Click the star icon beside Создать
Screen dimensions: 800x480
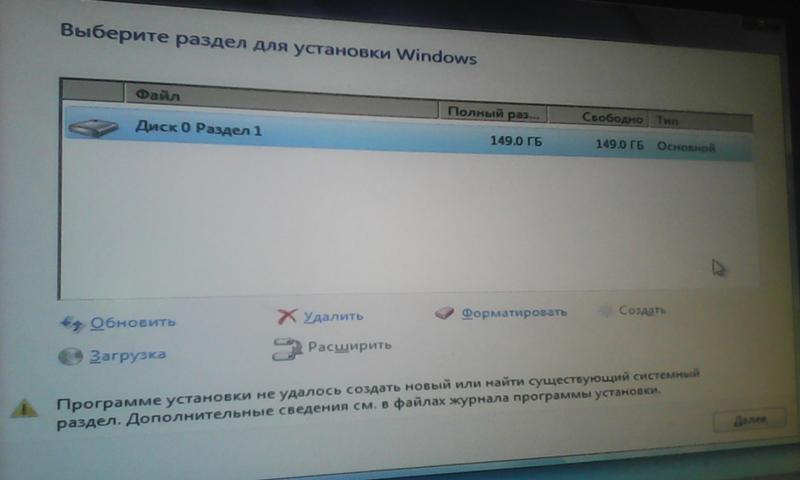click(x=606, y=310)
